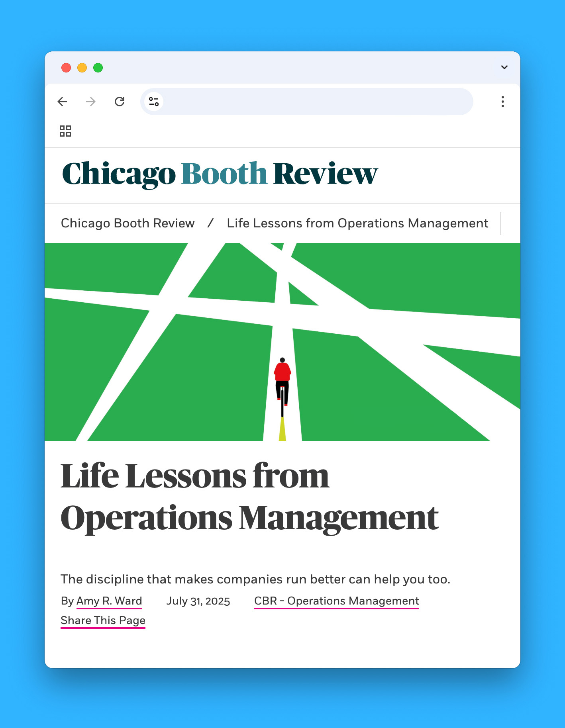
Task: Reload the current page
Action: (x=120, y=102)
